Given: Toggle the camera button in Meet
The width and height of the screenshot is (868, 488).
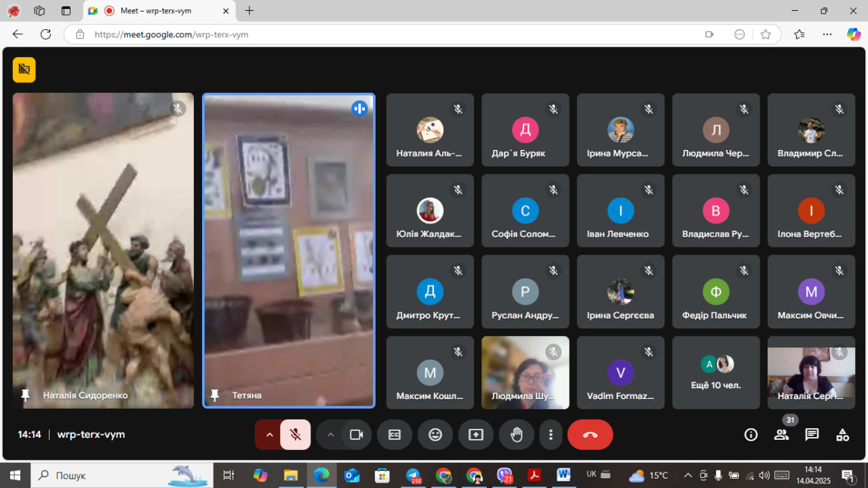Looking at the screenshot, I should click(x=356, y=435).
